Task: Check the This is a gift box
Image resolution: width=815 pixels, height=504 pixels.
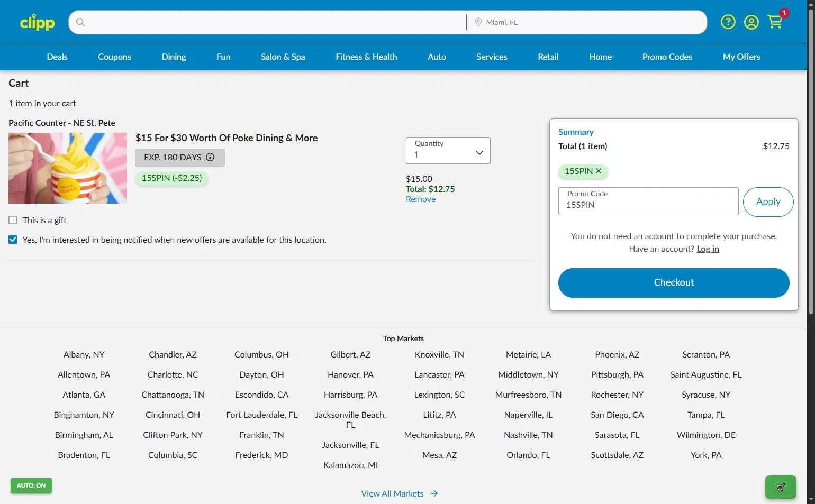Action: pyautogui.click(x=13, y=220)
